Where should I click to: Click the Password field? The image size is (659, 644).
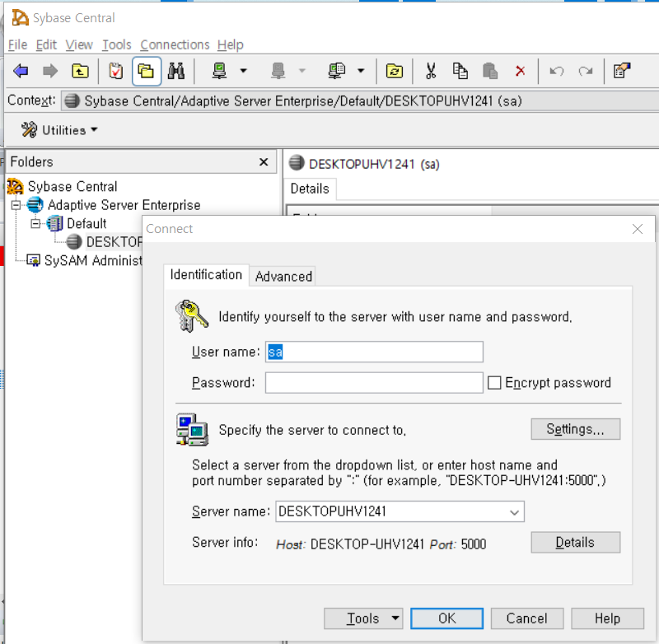coord(374,383)
